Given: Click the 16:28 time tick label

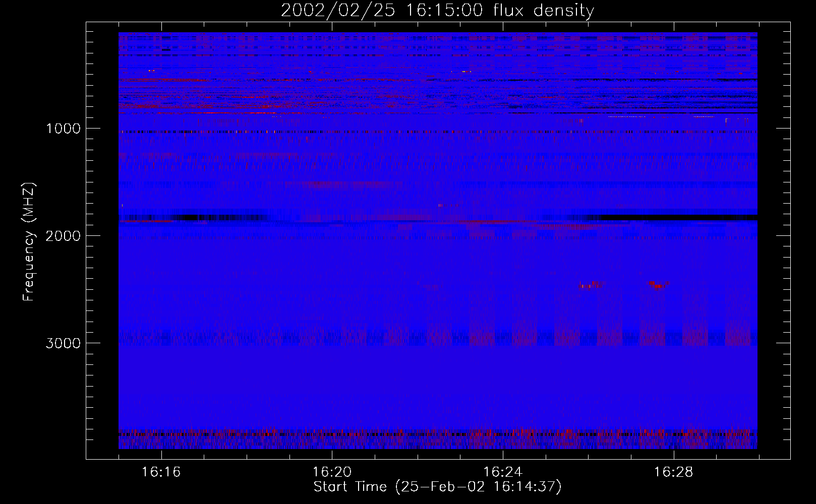Looking at the screenshot, I should pos(674,472).
